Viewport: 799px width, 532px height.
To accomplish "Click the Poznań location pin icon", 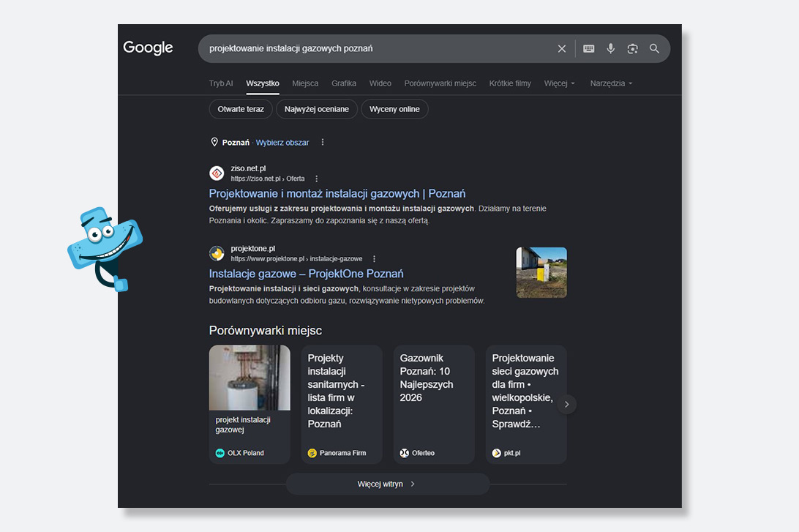I will [x=214, y=142].
